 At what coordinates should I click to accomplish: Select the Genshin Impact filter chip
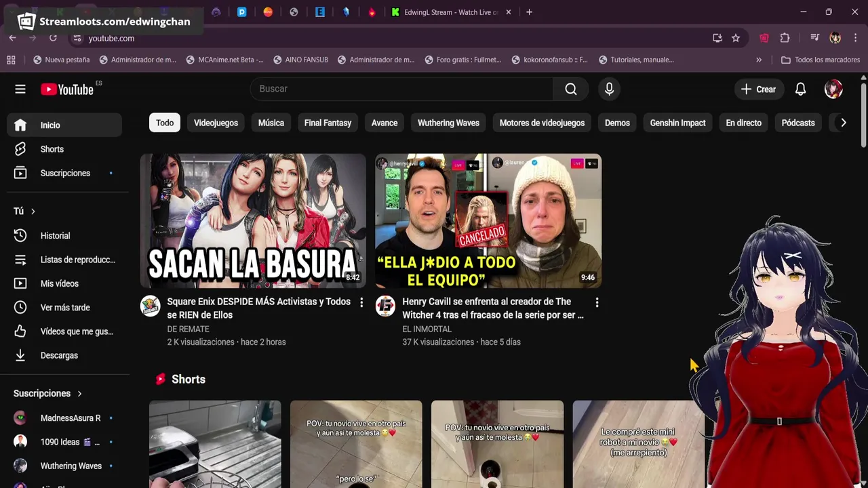point(678,123)
